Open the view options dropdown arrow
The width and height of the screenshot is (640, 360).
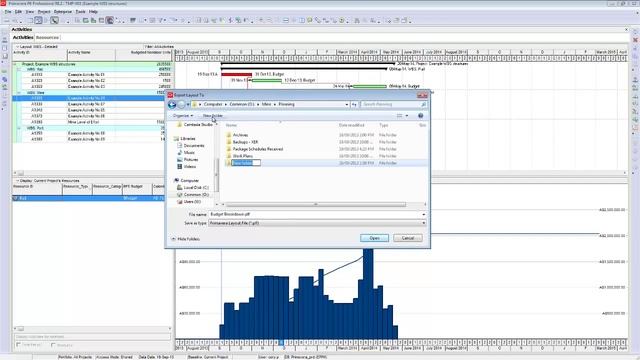click(407, 116)
